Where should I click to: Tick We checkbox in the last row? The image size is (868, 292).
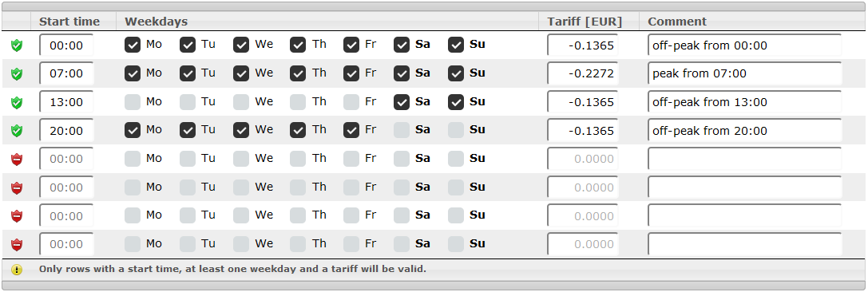(241, 244)
